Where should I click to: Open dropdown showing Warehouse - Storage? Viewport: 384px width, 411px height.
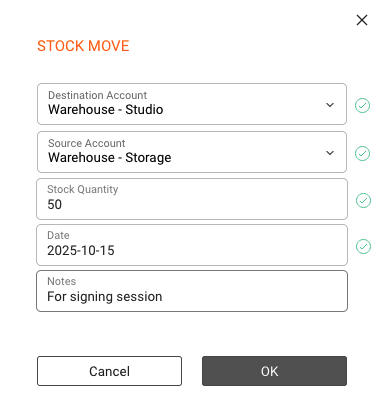192,152
